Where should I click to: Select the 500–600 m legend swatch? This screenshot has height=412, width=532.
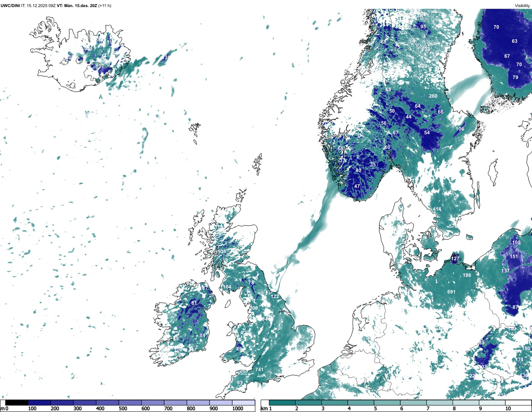(x=130, y=402)
